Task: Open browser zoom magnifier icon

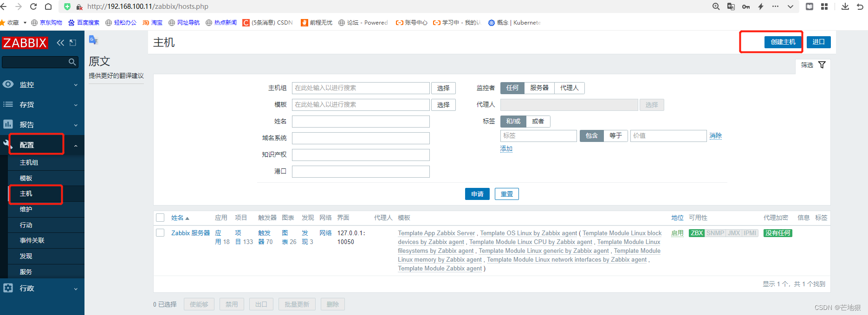Action: pyautogui.click(x=716, y=6)
